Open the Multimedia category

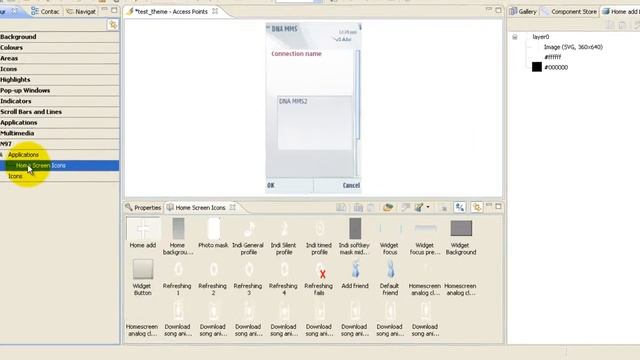(60, 133)
